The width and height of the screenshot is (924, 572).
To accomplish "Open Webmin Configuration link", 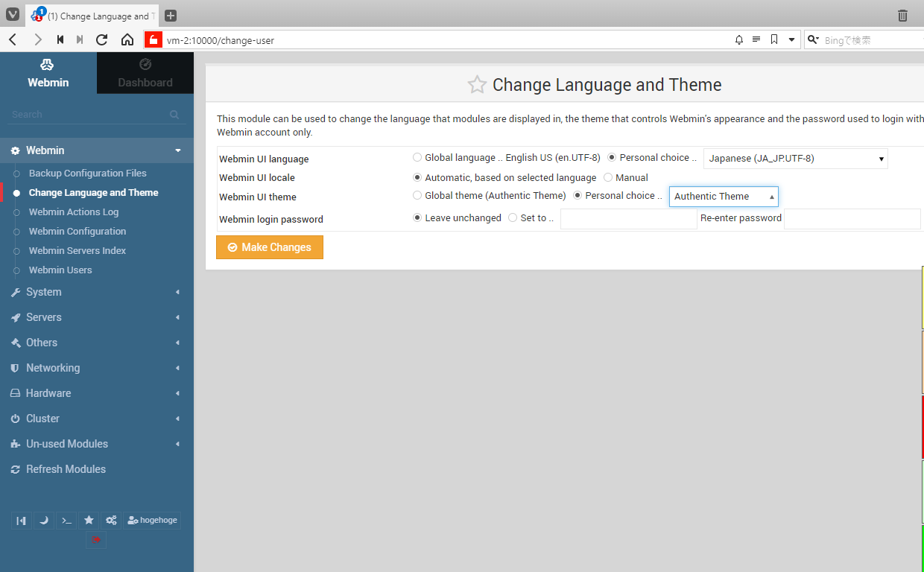I will (77, 231).
